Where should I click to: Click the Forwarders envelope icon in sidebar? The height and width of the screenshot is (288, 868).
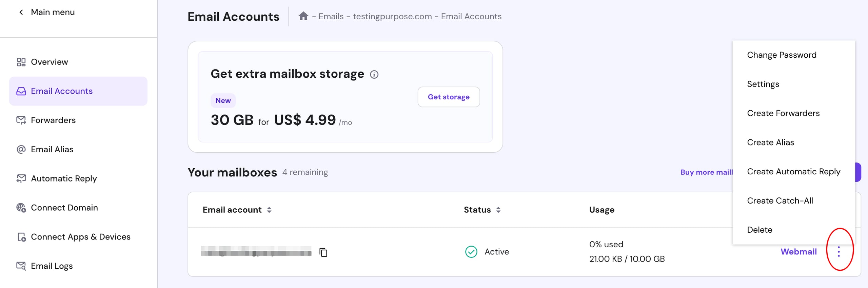click(21, 120)
